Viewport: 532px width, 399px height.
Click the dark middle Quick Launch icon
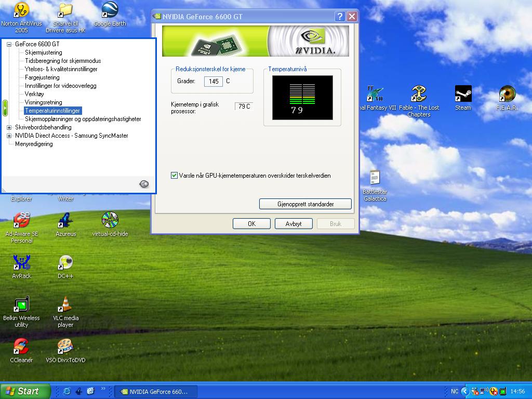coord(79,391)
